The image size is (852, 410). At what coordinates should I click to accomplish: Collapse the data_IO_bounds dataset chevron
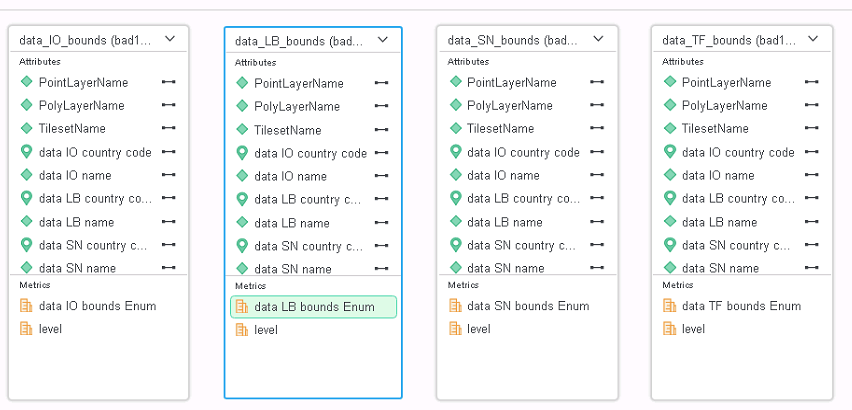click(170, 39)
